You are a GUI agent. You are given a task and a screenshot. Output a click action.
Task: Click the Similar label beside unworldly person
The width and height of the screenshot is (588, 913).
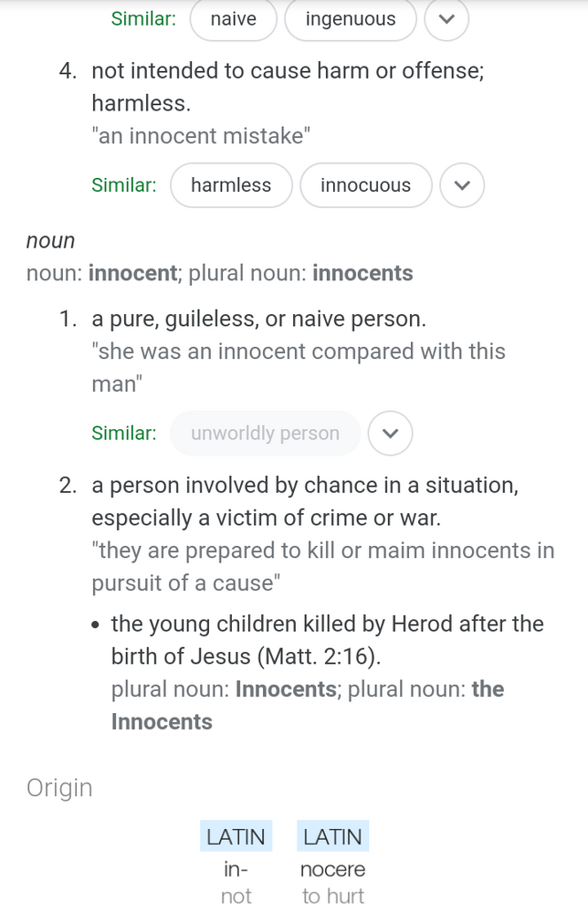(124, 433)
